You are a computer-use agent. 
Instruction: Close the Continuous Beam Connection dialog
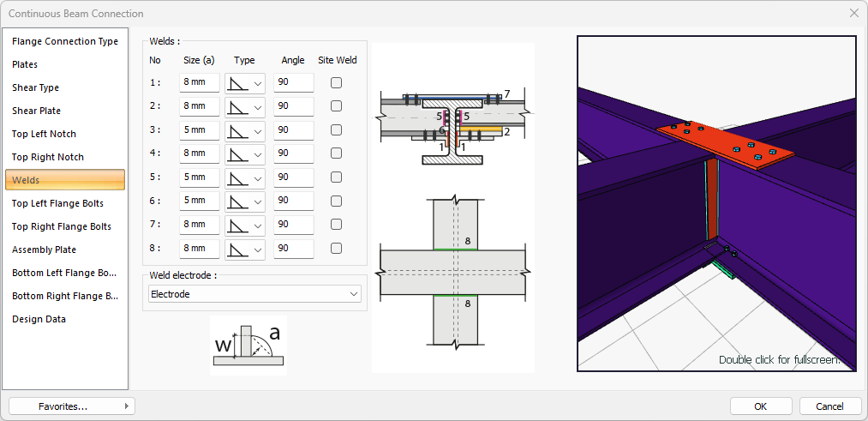tap(853, 13)
